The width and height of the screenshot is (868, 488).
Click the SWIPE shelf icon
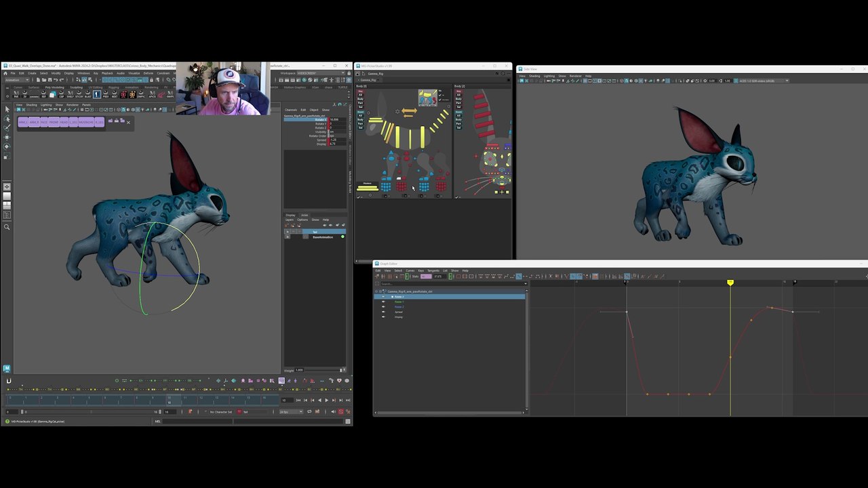[170, 94]
